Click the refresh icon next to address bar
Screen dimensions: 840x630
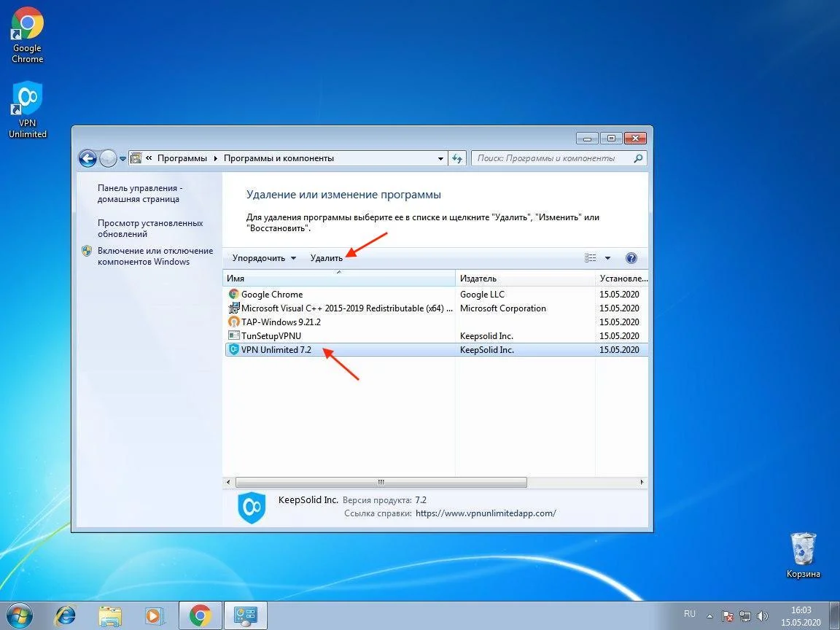(458, 158)
